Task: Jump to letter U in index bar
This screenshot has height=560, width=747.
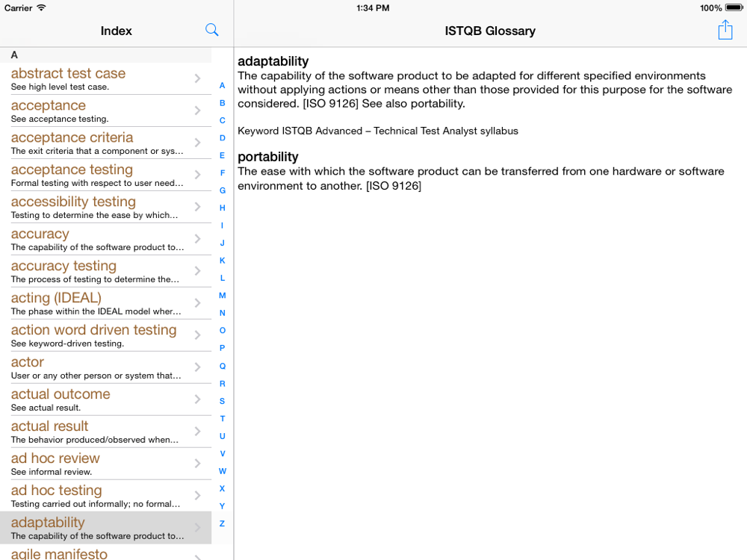Action: [222, 436]
